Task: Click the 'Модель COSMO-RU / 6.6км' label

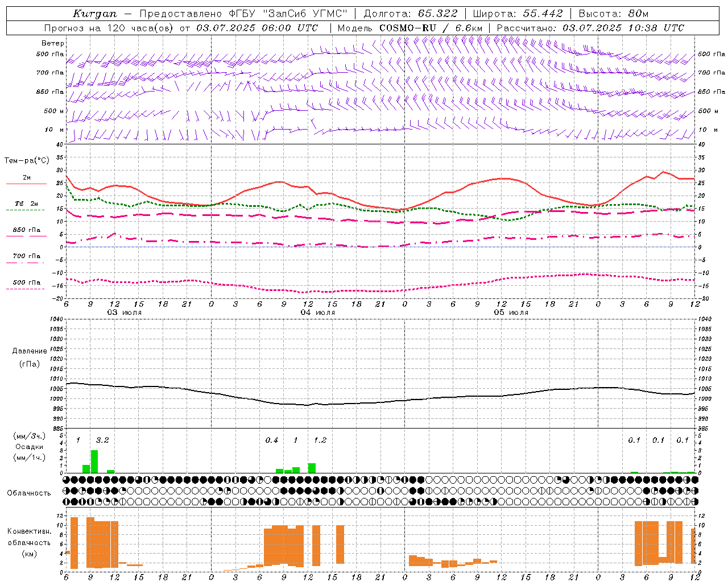Action: [x=410, y=28]
